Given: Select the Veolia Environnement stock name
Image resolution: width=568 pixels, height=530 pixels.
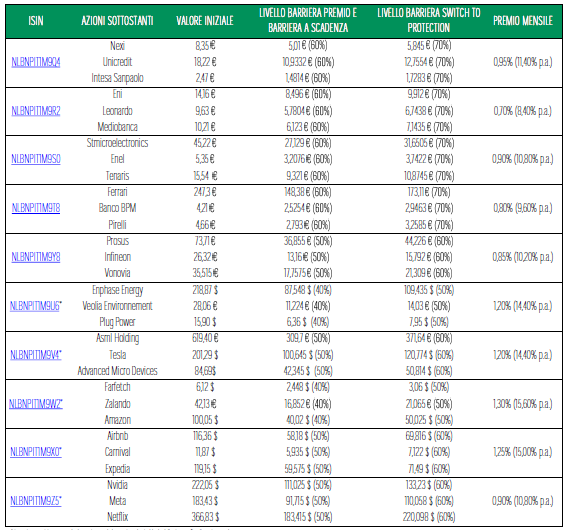Looking at the screenshot, I should point(117,306).
